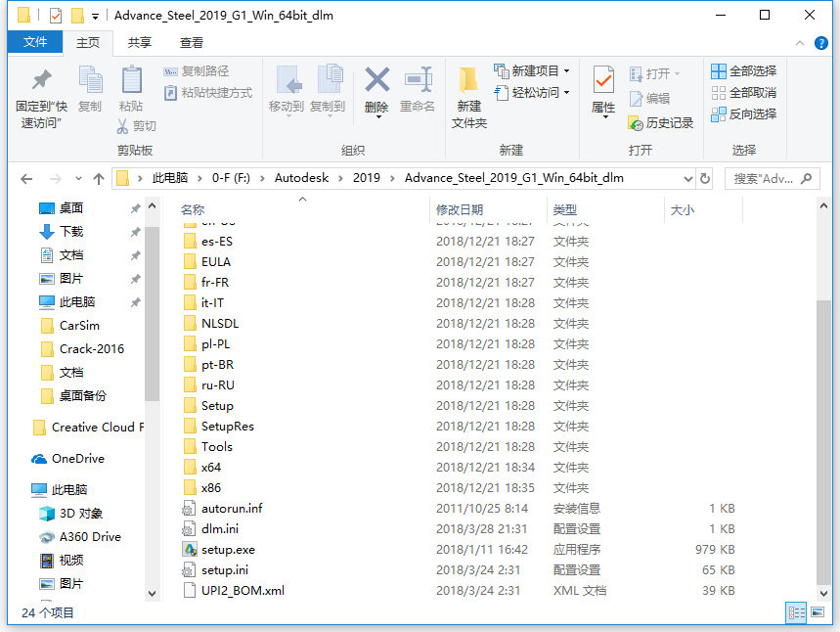Screen dimensions: 840x632
Task: Click 0-F (F:) drive in breadcrumb
Action: tap(231, 178)
